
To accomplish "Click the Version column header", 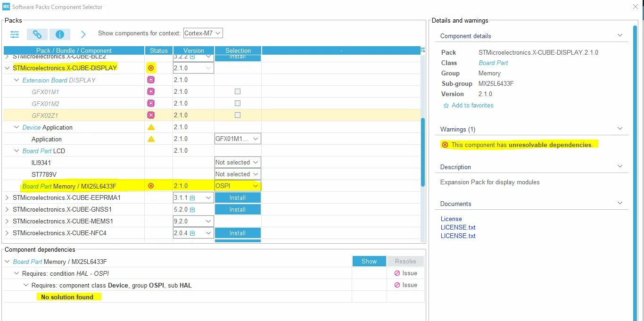I will (x=194, y=50).
